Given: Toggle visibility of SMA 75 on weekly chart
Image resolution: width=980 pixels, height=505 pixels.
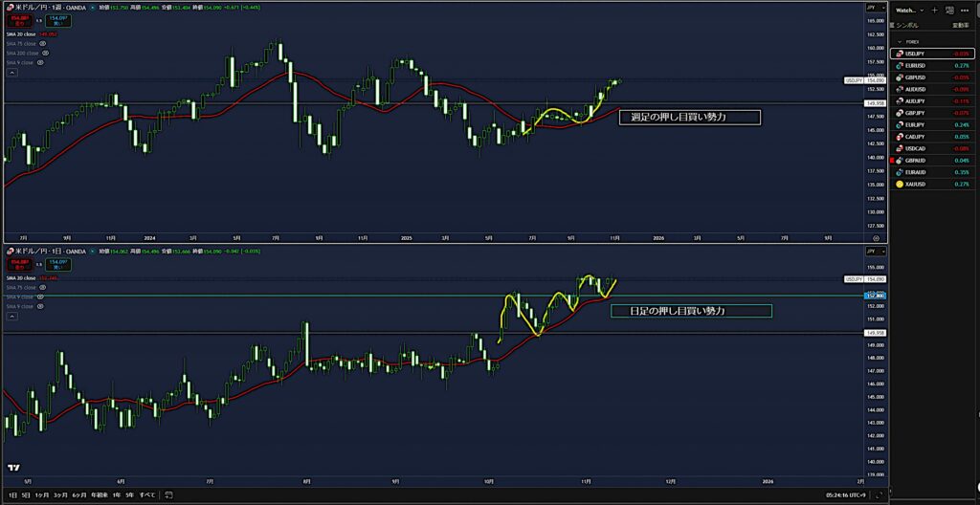Looking at the screenshot, I should pos(43,44).
